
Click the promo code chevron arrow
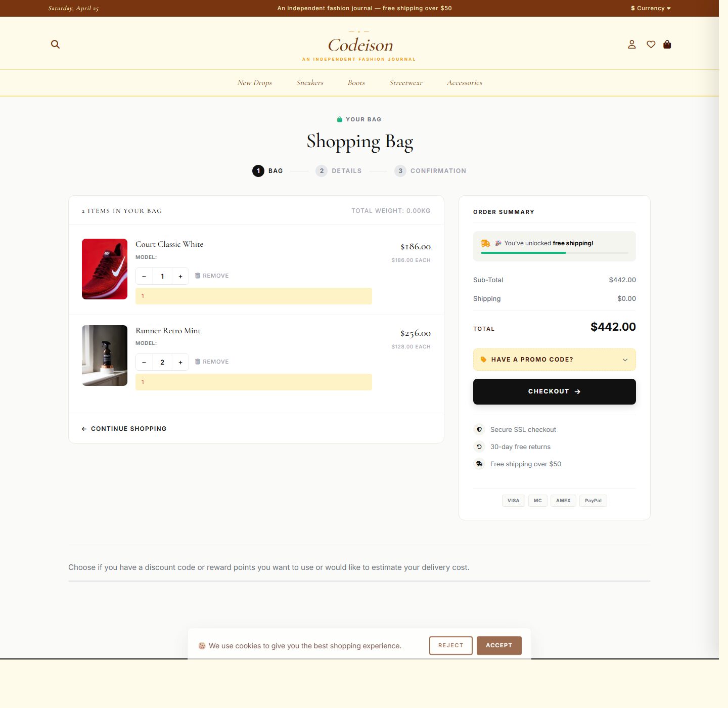click(625, 360)
